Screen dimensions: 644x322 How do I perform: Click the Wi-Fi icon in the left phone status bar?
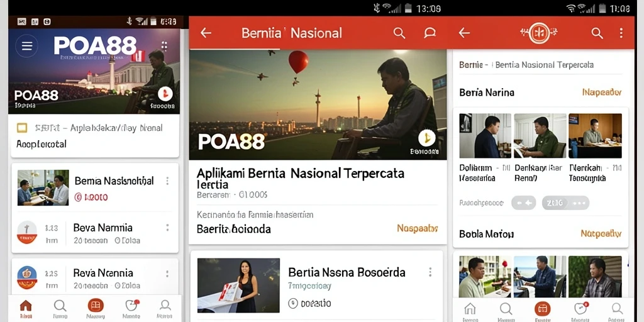coord(141,21)
